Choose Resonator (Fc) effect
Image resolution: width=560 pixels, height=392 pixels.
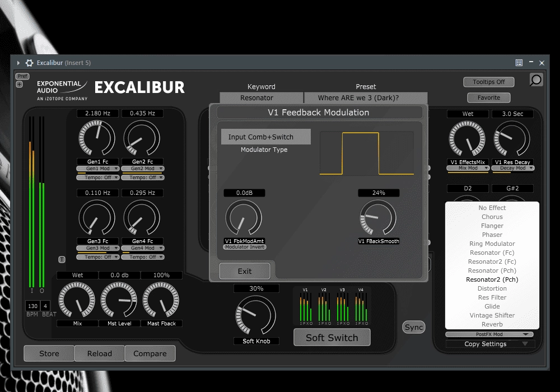tap(492, 253)
